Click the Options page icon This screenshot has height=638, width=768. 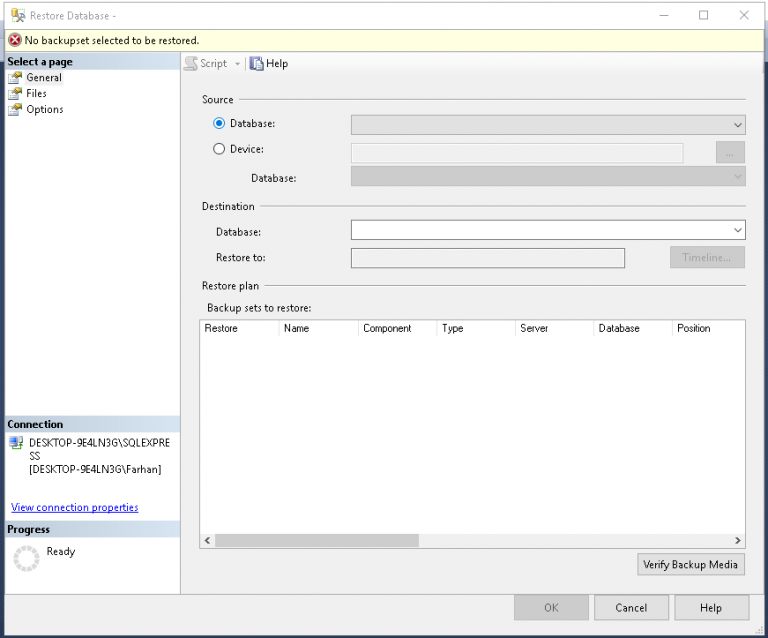15,109
